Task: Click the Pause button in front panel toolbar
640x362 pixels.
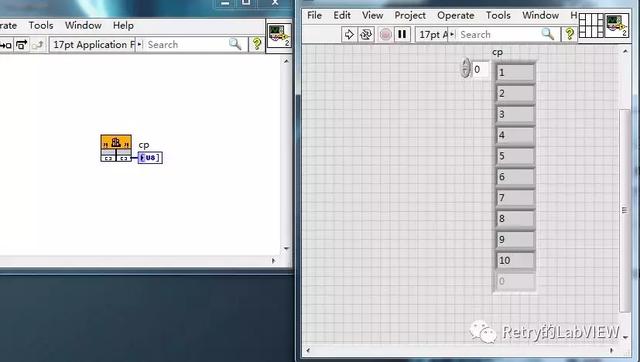Action: pos(402,35)
